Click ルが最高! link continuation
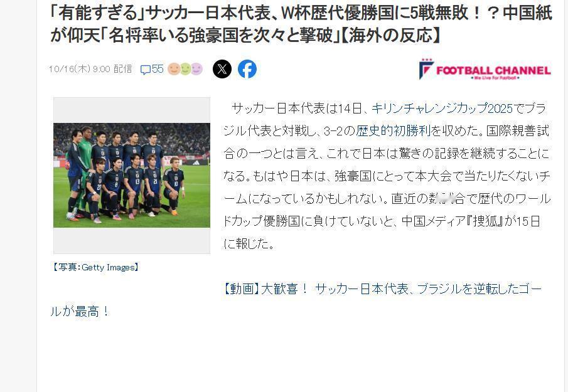Screen dimensions: 568x392 coord(79,311)
